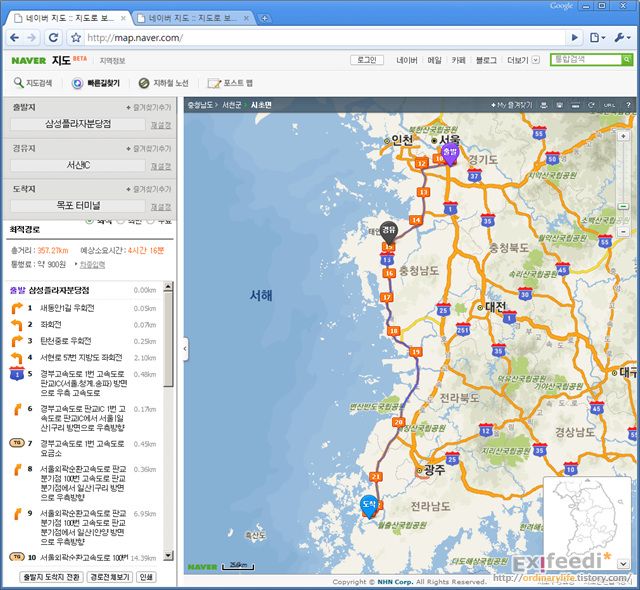Open a new browser tab
The height and width of the screenshot is (590, 640).
(x=264, y=18)
